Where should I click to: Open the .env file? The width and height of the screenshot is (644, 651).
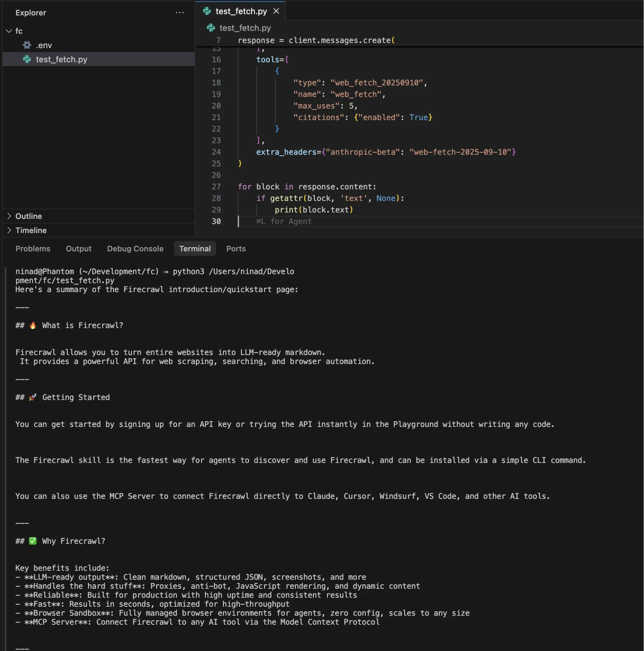tap(44, 45)
